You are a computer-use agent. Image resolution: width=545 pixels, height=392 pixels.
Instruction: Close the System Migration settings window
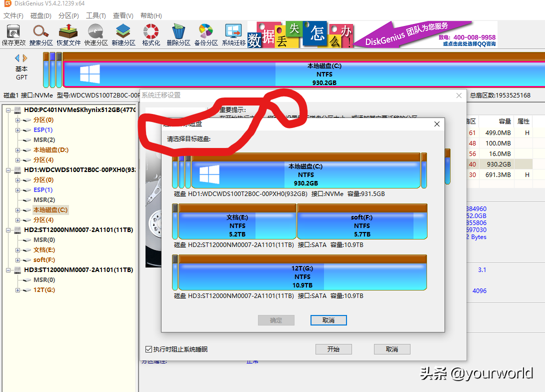click(x=459, y=95)
